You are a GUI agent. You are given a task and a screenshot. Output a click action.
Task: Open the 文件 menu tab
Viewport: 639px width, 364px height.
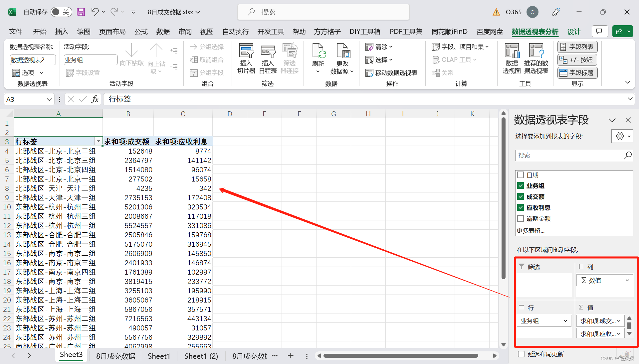click(x=16, y=32)
